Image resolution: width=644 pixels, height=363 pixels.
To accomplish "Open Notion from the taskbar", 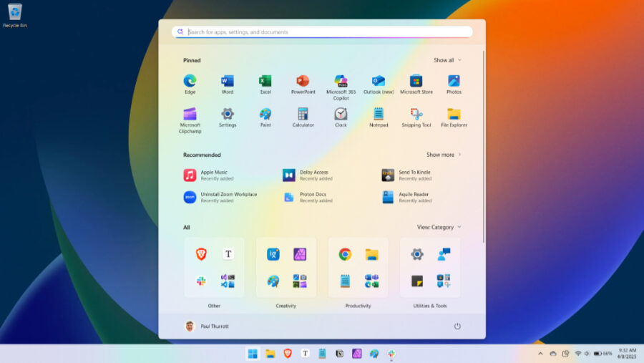I will coord(340,354).
